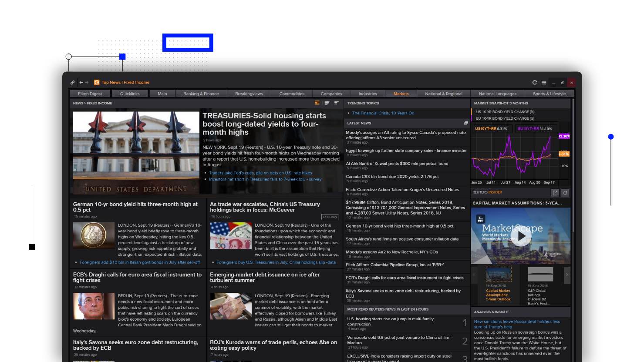The image size is (644, 362).
Task: Open the Breakingviews tab
Action: [249, 94]
